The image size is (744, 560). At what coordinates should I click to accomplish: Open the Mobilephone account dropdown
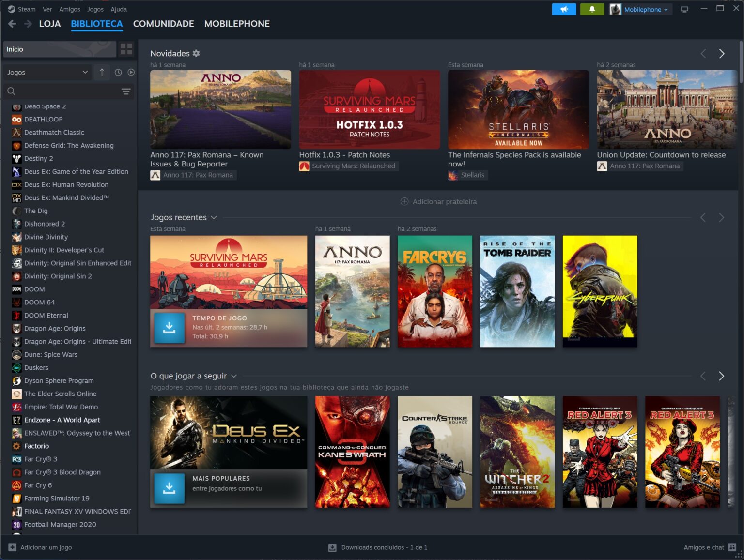tap(640, 9)
